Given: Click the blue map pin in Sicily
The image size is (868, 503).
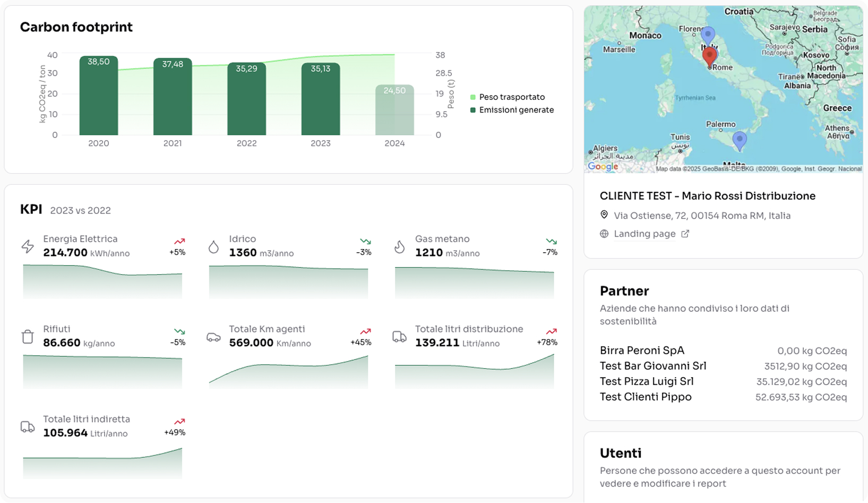Looking at the screenshot, I should click(739, 140).
